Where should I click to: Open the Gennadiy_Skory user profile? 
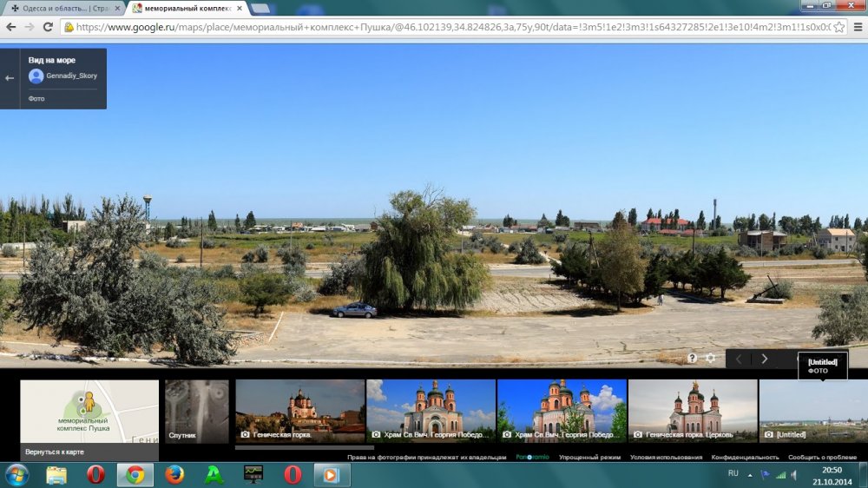pyautogui.click(x=71, y=76)
